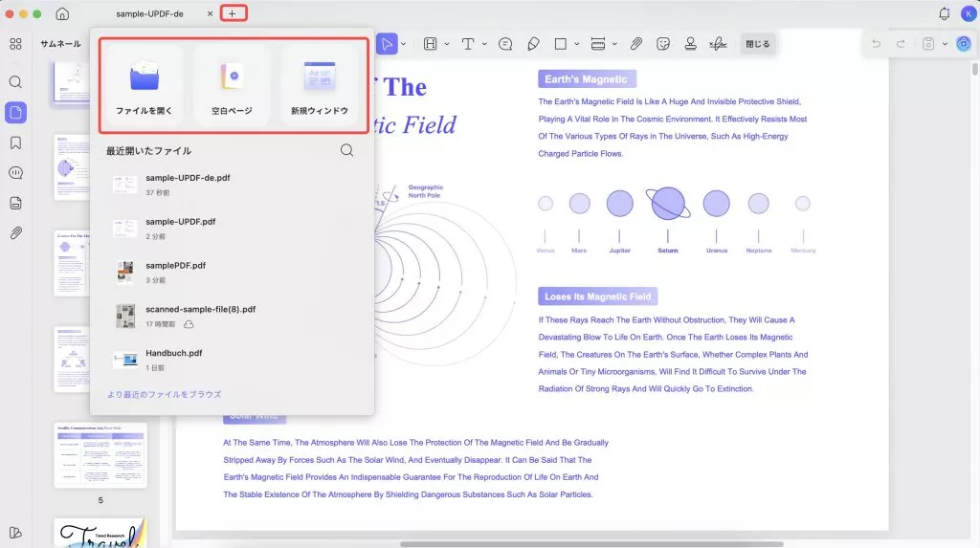Open the comments panel icon in sidebar

(x=15, y=173)
